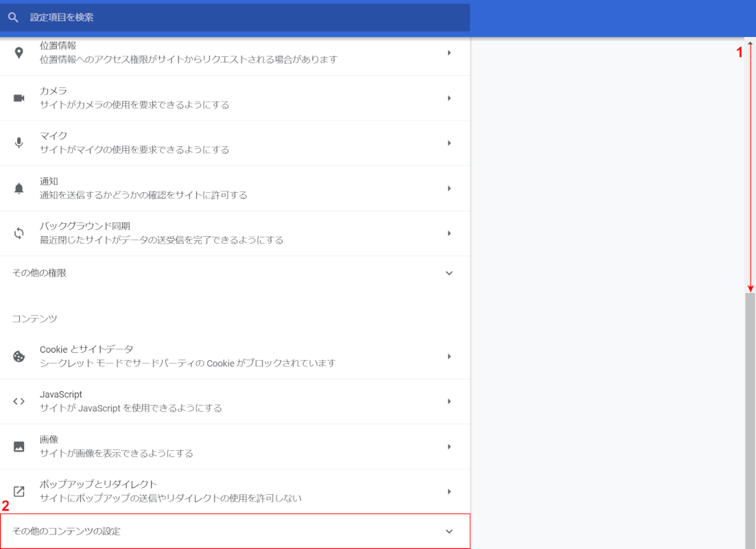Image resolution: width=756 pixels, height=549 pixels.
Task: Click the JavaScript title text
Action: (x=61, y=395)
